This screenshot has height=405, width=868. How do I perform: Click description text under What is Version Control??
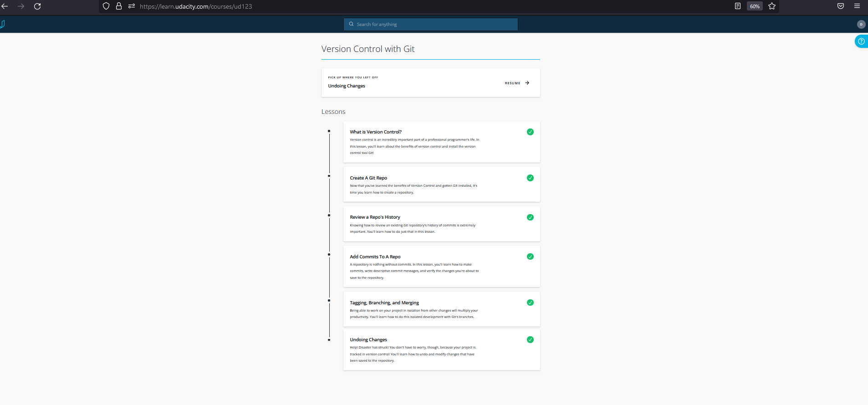click(414, 147)
